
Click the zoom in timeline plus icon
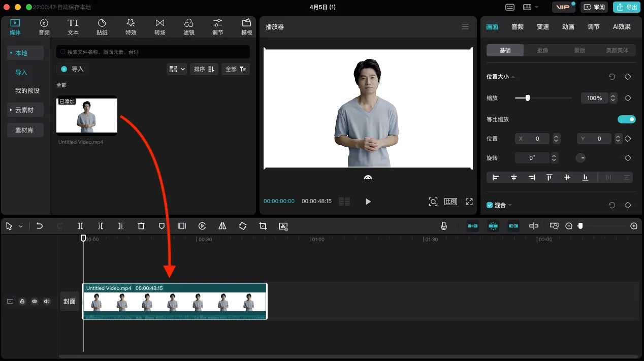pyautogui.click(x=634, y=226)
